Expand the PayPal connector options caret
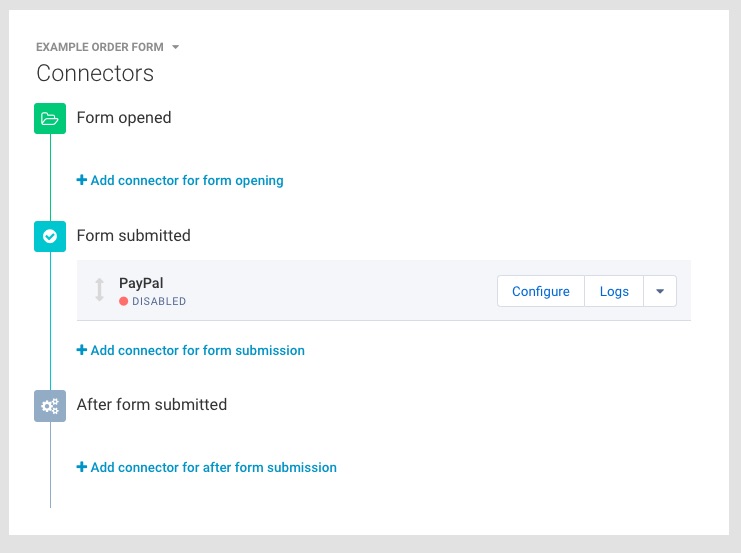 (660, 291)
